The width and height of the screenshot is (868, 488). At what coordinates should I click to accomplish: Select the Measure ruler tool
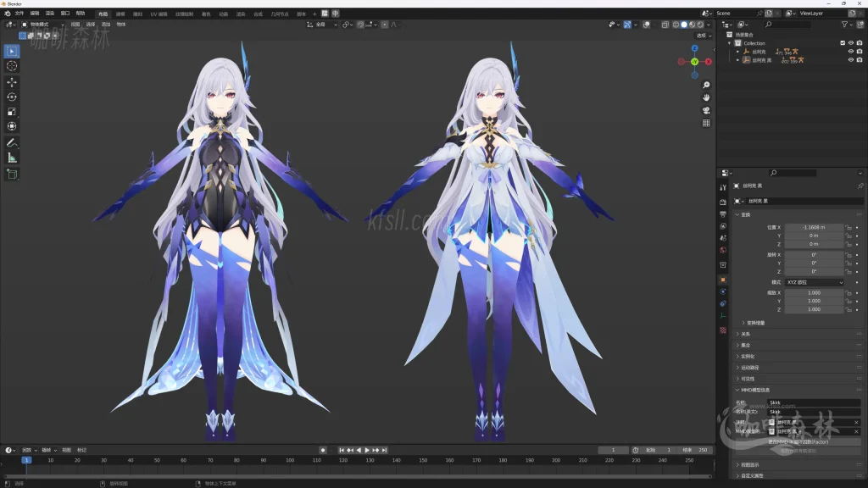[x=12, y=158]
